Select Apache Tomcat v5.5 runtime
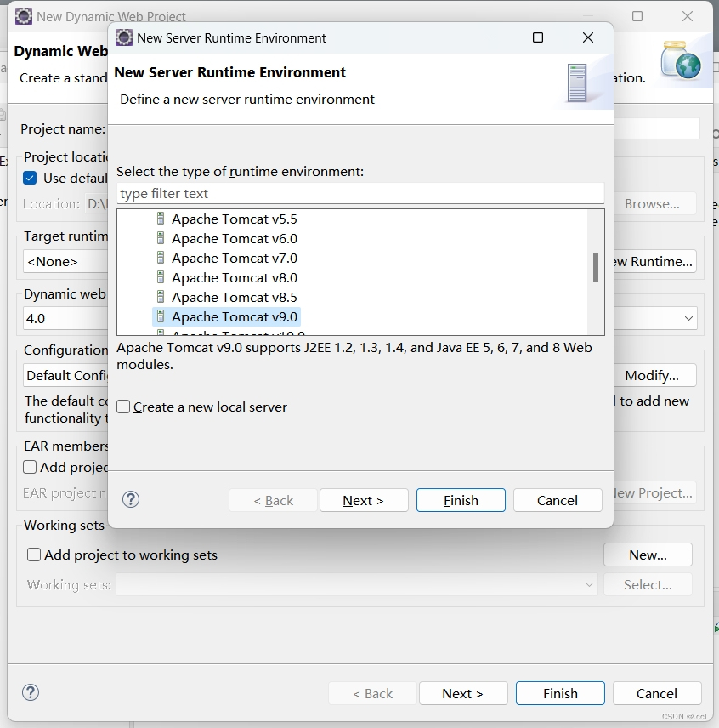Image resolution: width=719 pixels, height=728 pixels. click(x=235, y=219)
